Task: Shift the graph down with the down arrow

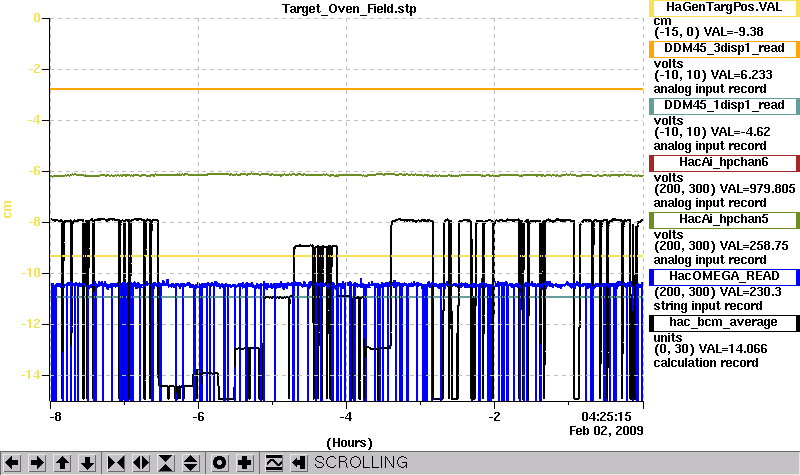Action: (x=87, y=463)
